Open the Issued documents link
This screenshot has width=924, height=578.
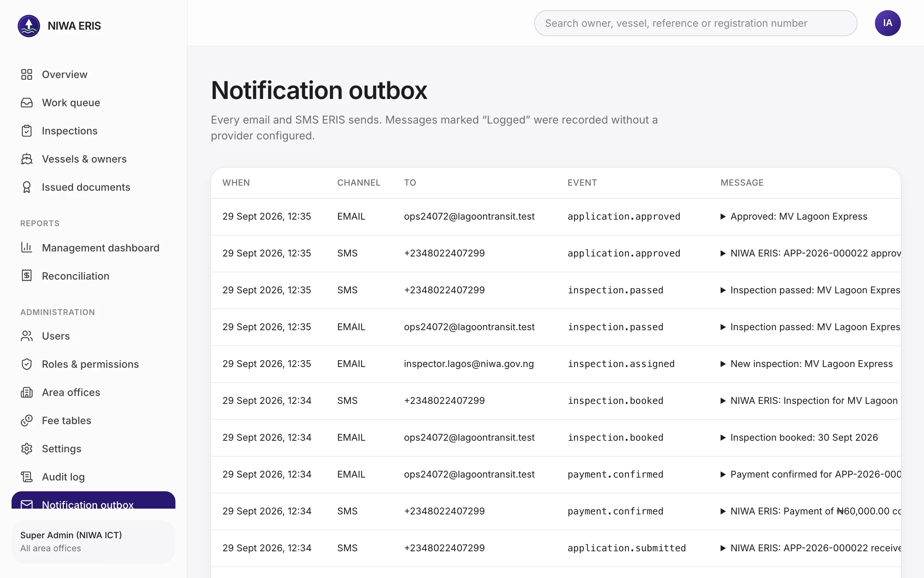click(93, 187)
